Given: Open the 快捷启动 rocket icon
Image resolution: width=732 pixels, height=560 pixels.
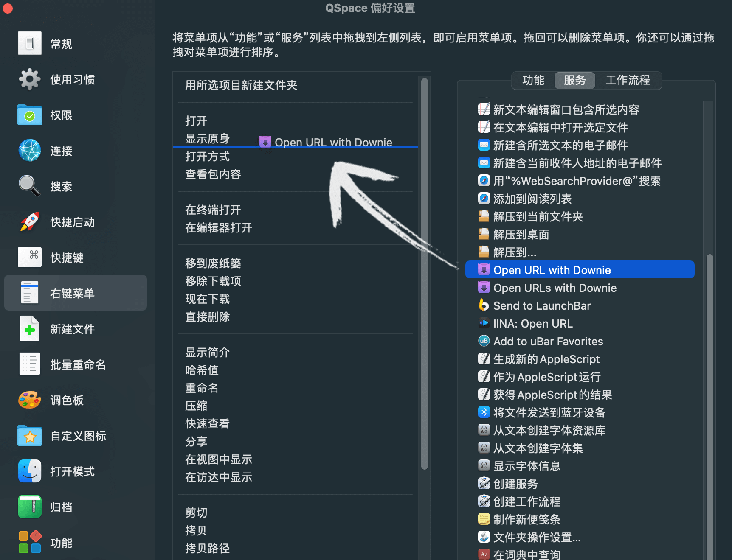Looking at the screenshot, I should click(x=30, y=222).
